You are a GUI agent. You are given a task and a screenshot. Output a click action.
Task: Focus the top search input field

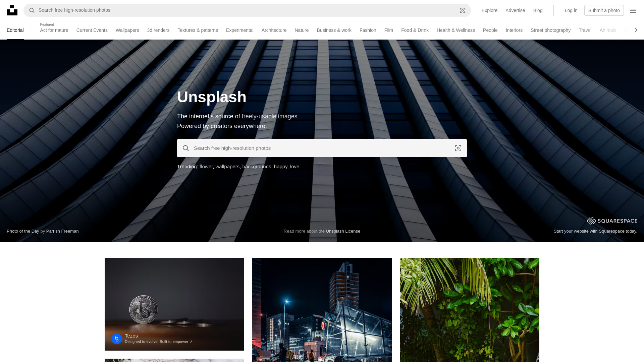247,10
